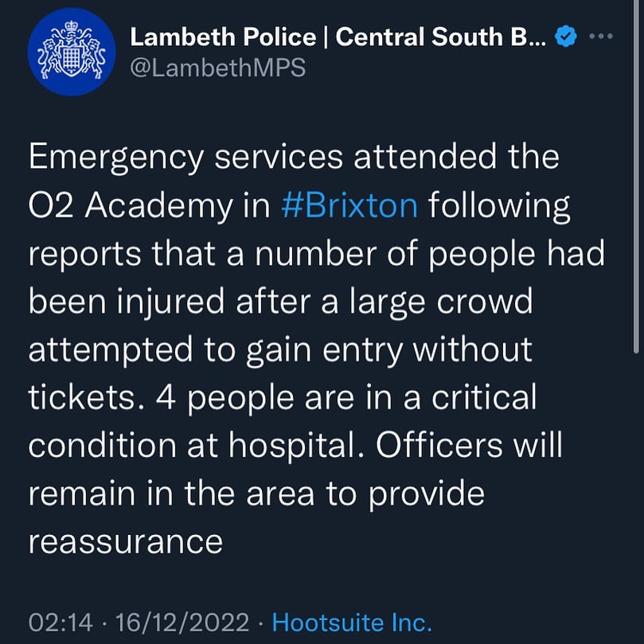Image resolution: width=644 pixels, height=644 pixels.
Task: Click the blue verified checkmark badge
Action: 564,37
